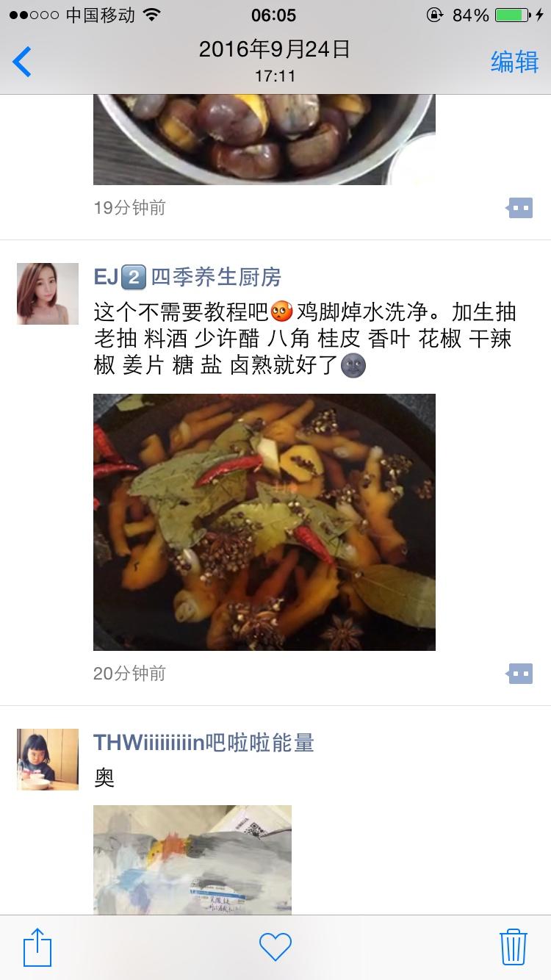Viewport: 551px width, 980px height.
Task: Tap the 06:05 clock in status bar
Action: point(274,15)
